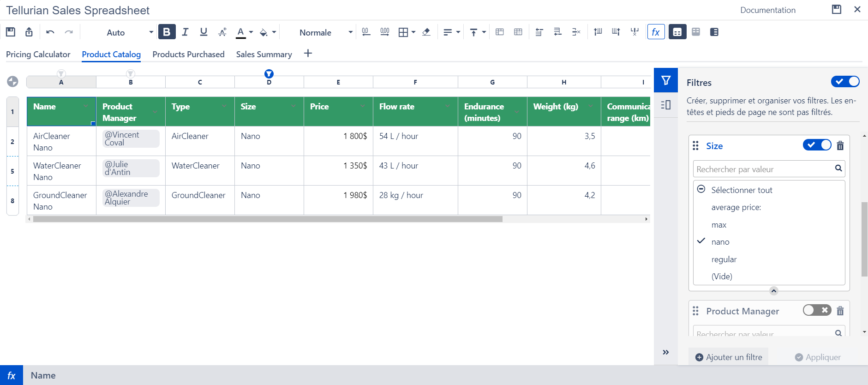868x385 pixels.
Task: Click the Bold formatting icon
Action: coord(167,32)
